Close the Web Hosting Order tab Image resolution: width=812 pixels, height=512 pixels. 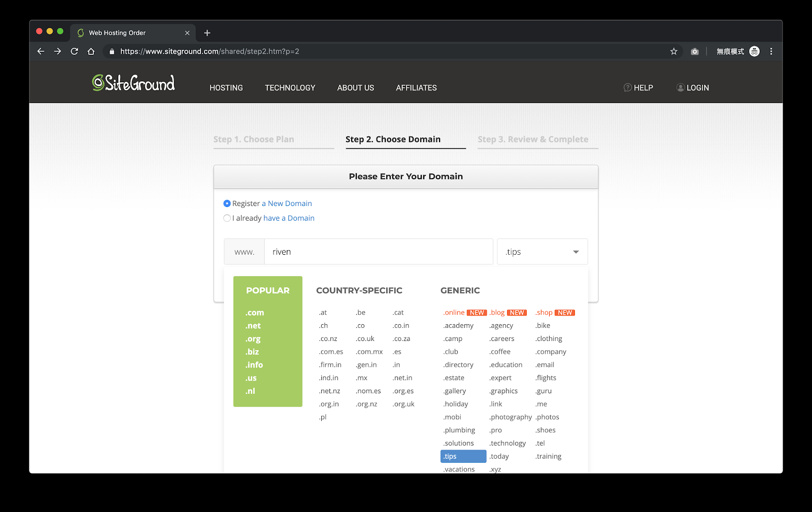point(187,33)
